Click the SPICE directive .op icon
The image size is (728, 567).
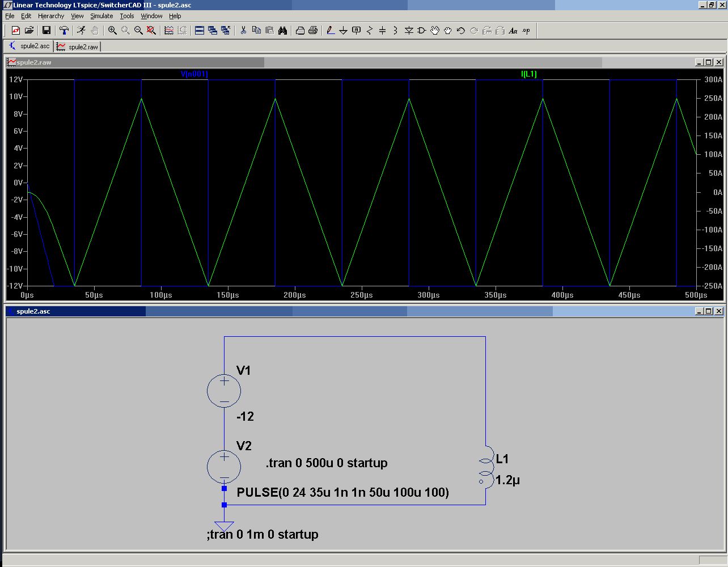point(526,31)
